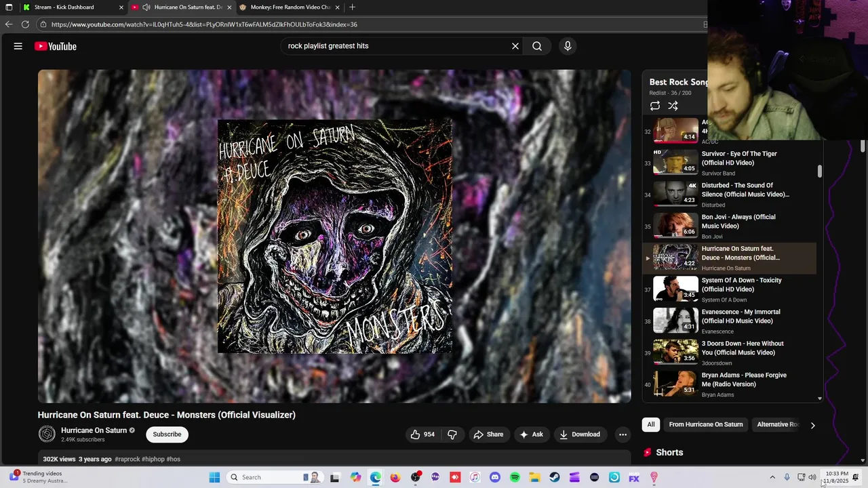Dislike the Monsters video
The image size is (868, 488).
452,434
